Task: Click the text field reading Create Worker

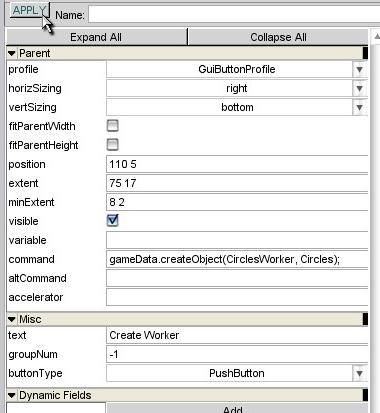Action: 237,335
